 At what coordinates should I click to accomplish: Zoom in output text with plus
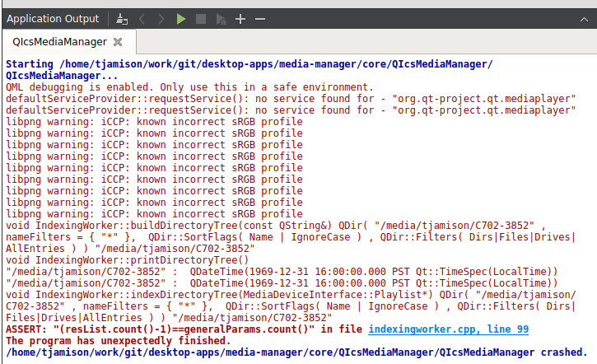click(x=240, y=19)
